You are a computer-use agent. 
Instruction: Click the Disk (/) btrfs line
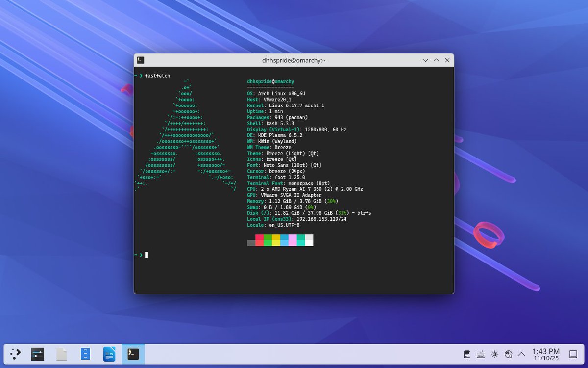(x=309, y=213)
